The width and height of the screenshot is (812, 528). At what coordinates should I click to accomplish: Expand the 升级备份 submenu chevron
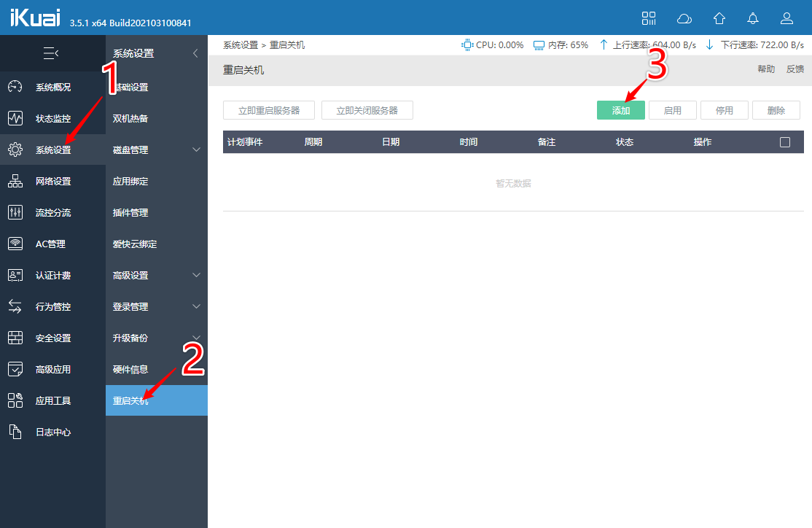point(196,337)
